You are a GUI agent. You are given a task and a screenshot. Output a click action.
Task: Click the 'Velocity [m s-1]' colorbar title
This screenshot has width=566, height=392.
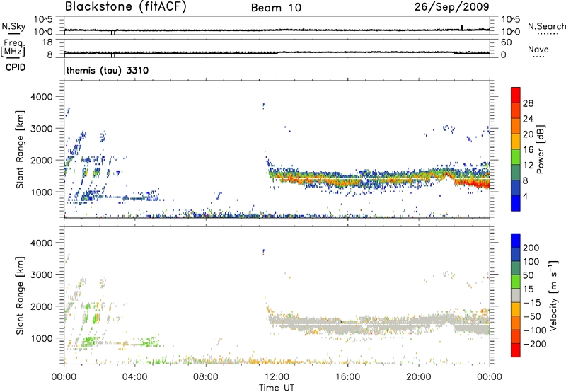tap(553, 295)
